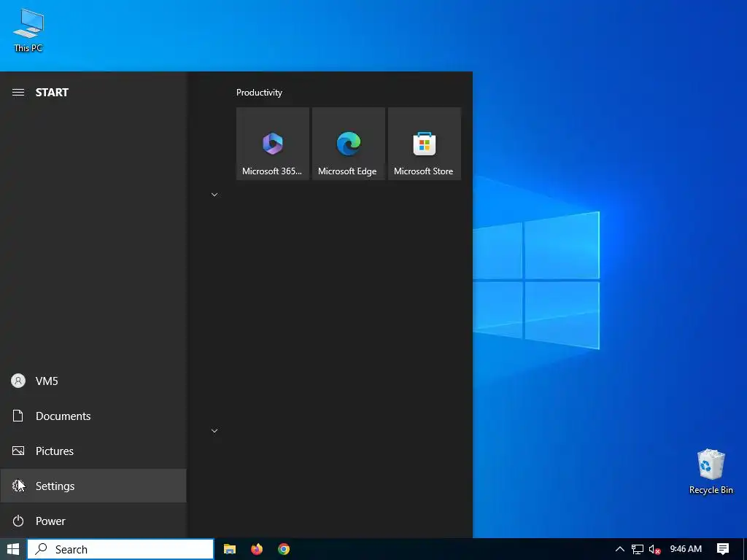This screenshot has width=747, height=560.
Task: Click the Productivity group header
Action: [259, 93]
